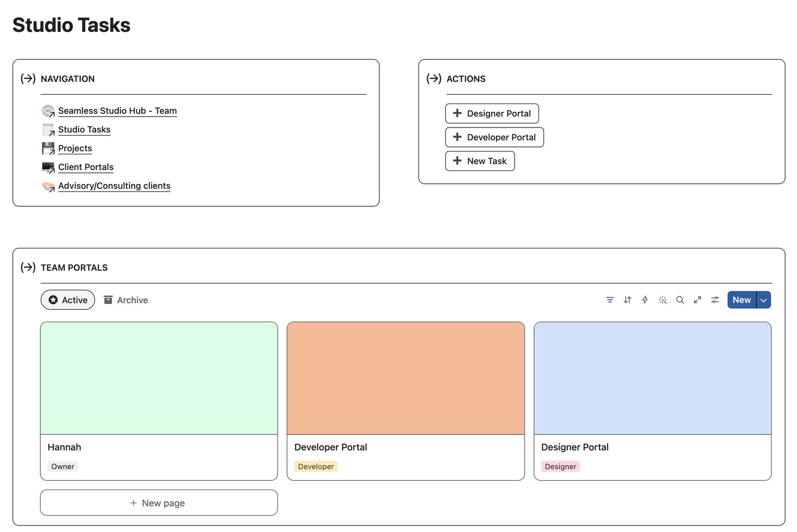Click the Studio Tasks notepad icon
The height and width of the screenshot is (532, 797).
coord(48,130)
